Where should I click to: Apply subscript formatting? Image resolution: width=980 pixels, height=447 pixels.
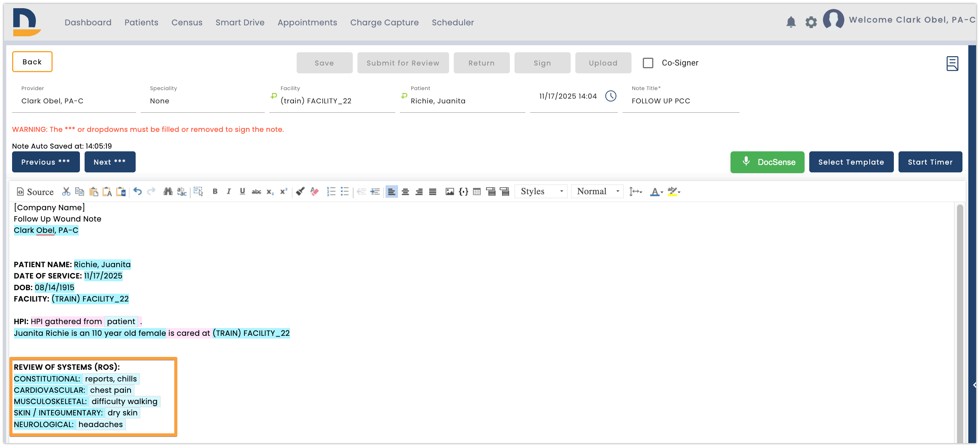click(270, 192)
